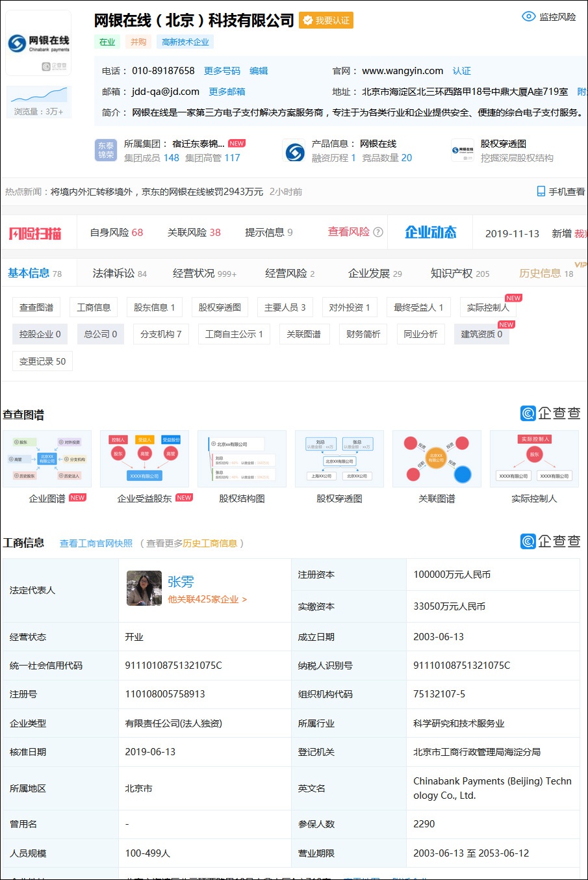Click the 实际控制人 sub-navigation button
The width and height of the screenshot is (588, 880).
488,307
